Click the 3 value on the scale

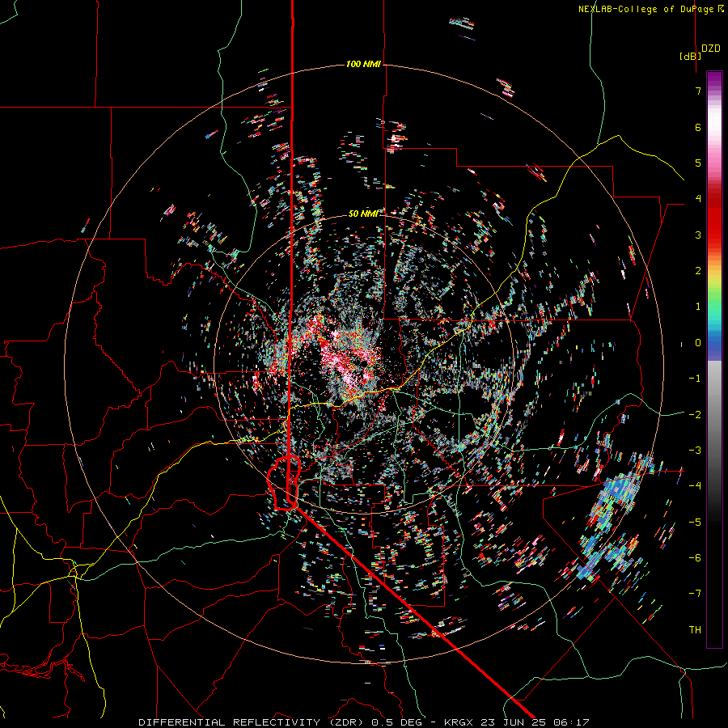698,235
